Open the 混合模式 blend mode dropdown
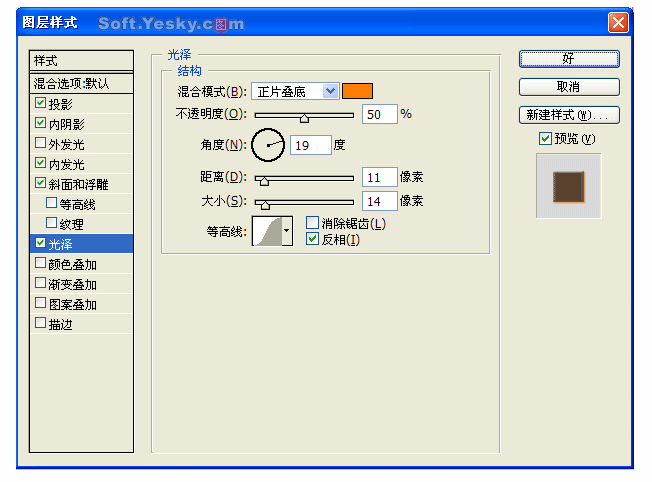 pyautogui.click(x=295, y=91)
